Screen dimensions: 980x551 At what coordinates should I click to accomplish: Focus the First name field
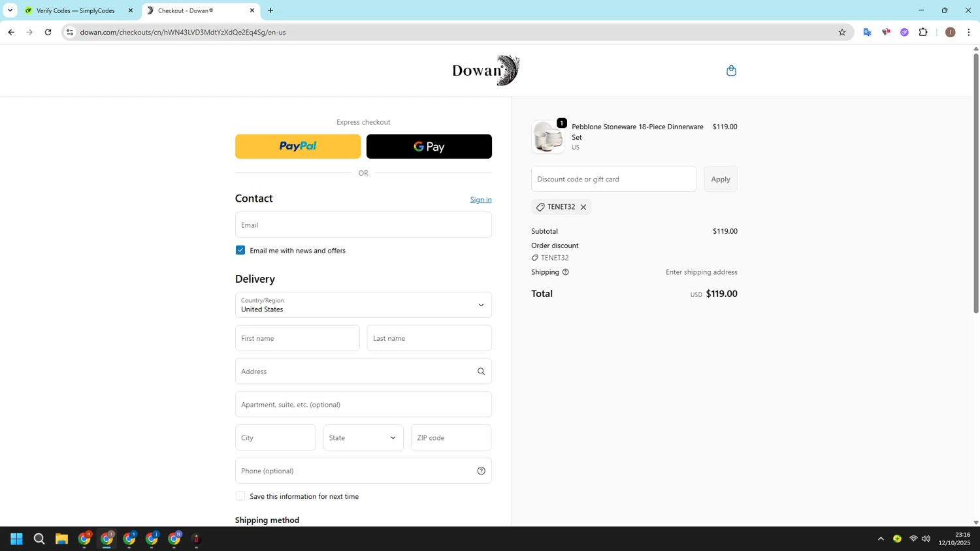(x=297, y=338)
